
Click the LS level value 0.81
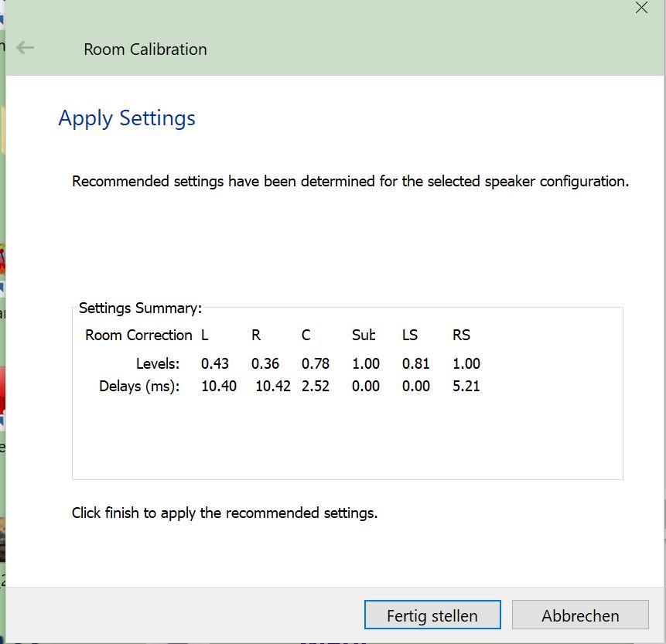click(416, 363)
